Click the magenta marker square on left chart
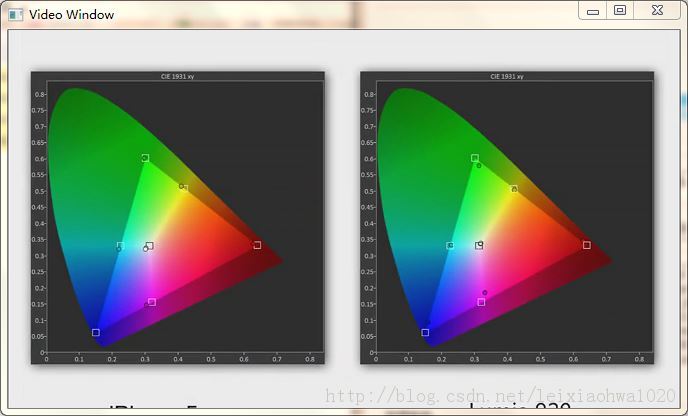 pyautogui.click(x=152, y=302)
